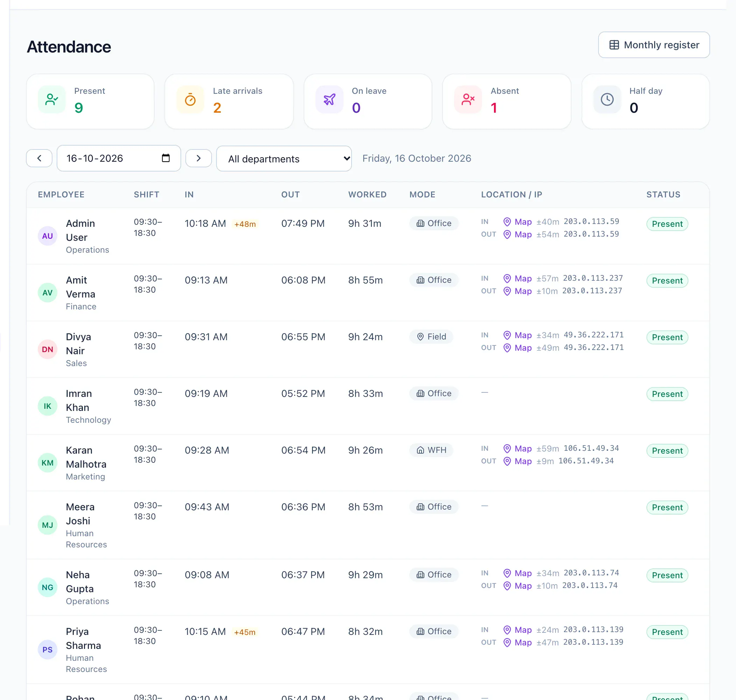
Task: Click the MJ avatar for Meera Joshi
Action: 47,525
